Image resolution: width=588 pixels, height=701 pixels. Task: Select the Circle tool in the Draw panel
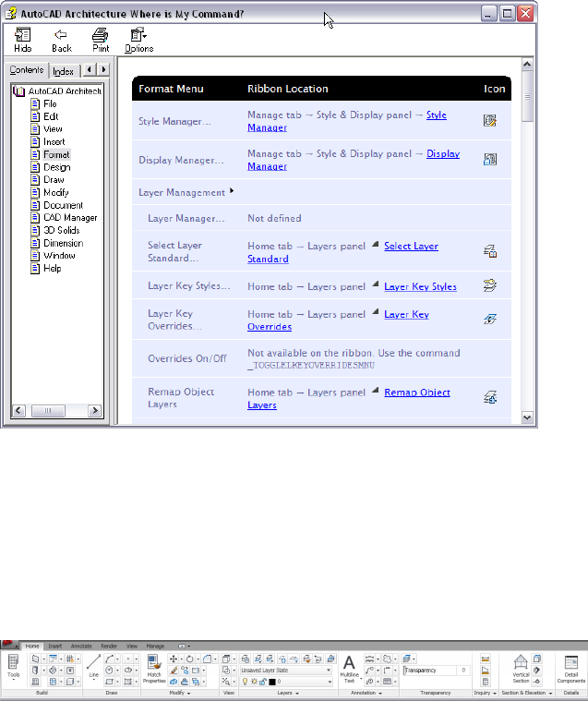point(109,671)
